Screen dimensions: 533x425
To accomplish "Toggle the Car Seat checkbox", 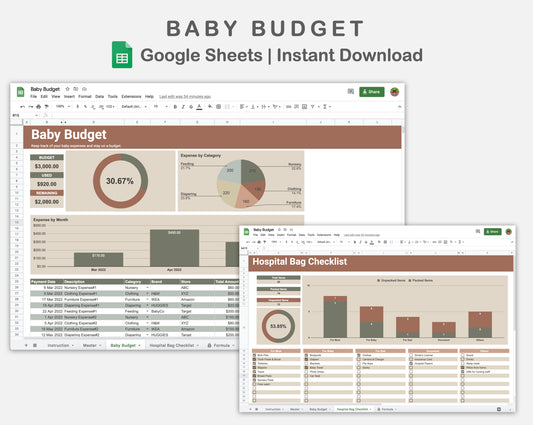I will [x=306, y=376].
